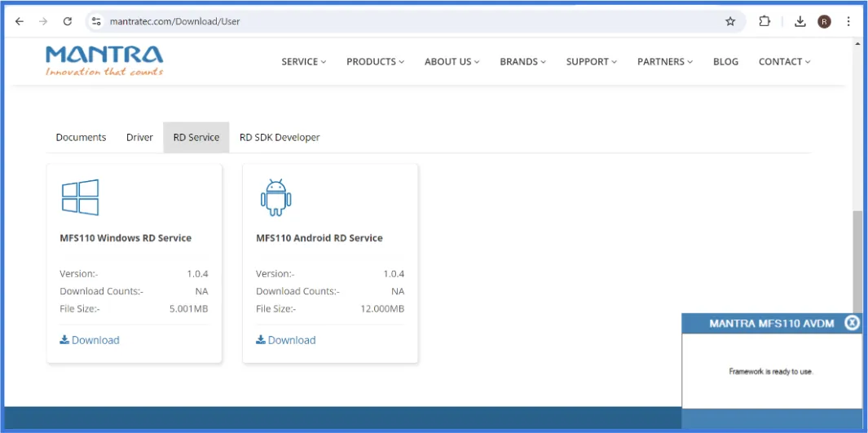Screen dimensions: 868x433
Task: Click the MFS110 Android RD Service title
Action: [x=319, y=238]
